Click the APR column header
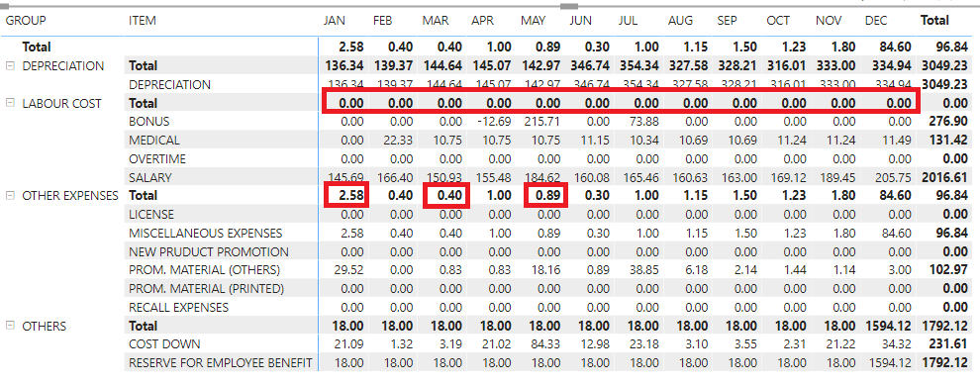This screenshot has height=386, width=980. point(482,21)
